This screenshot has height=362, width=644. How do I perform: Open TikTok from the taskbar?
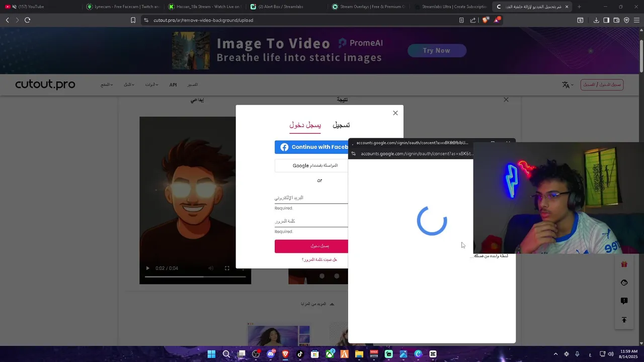(300, 354)
